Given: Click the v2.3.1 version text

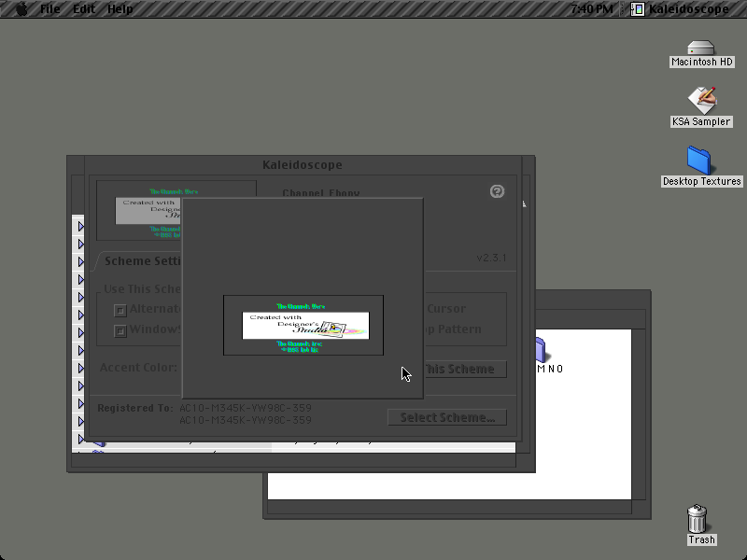Looking at the screenshot, I should point(492,258).
